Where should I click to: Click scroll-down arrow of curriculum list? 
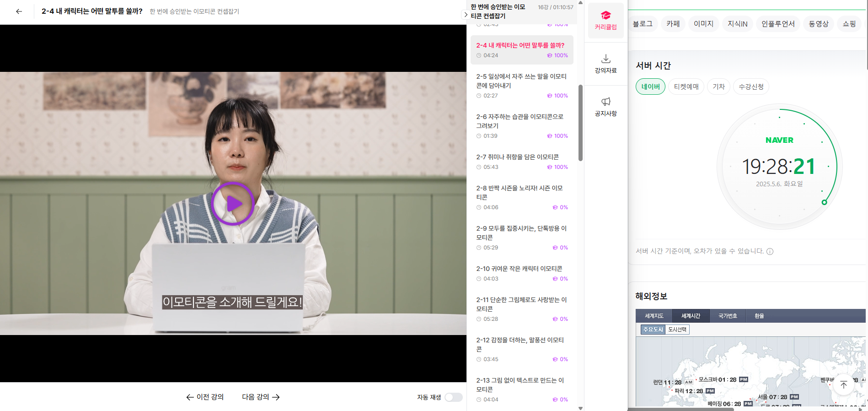coord(580,408)
